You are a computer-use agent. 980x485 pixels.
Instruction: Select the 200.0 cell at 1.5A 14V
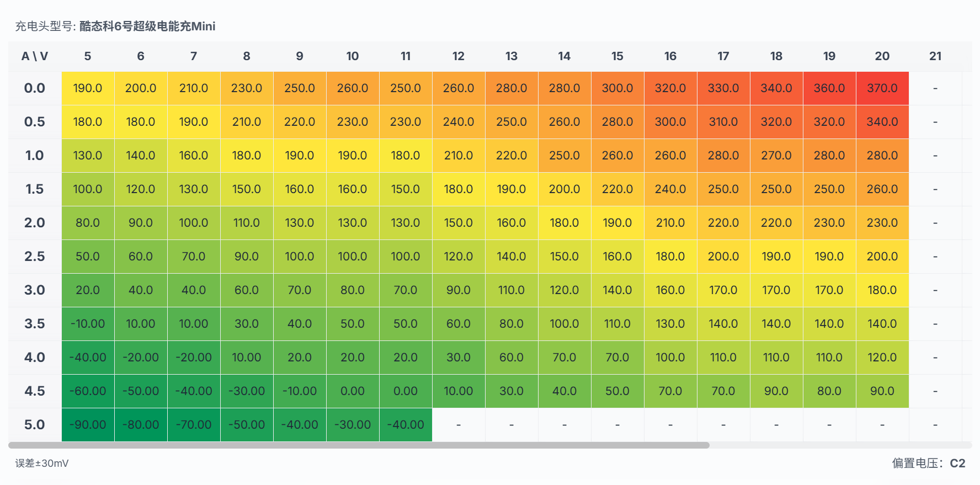pos(564,189)
